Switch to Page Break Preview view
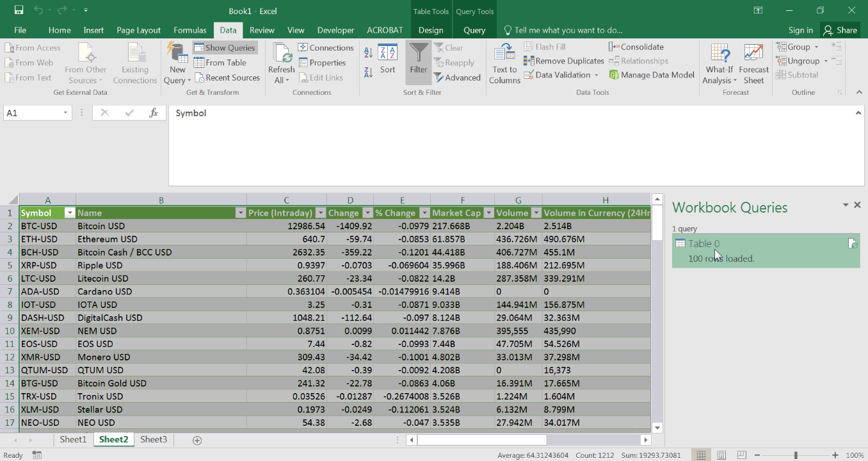Screen dimensions: 868x461 [741, 455]
